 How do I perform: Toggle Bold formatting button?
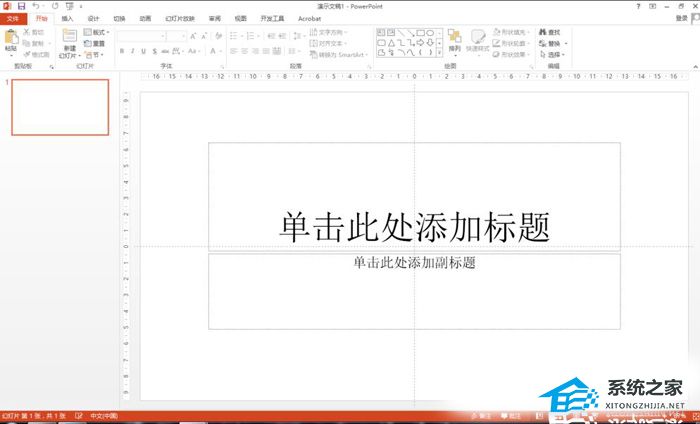coord(121,51)
